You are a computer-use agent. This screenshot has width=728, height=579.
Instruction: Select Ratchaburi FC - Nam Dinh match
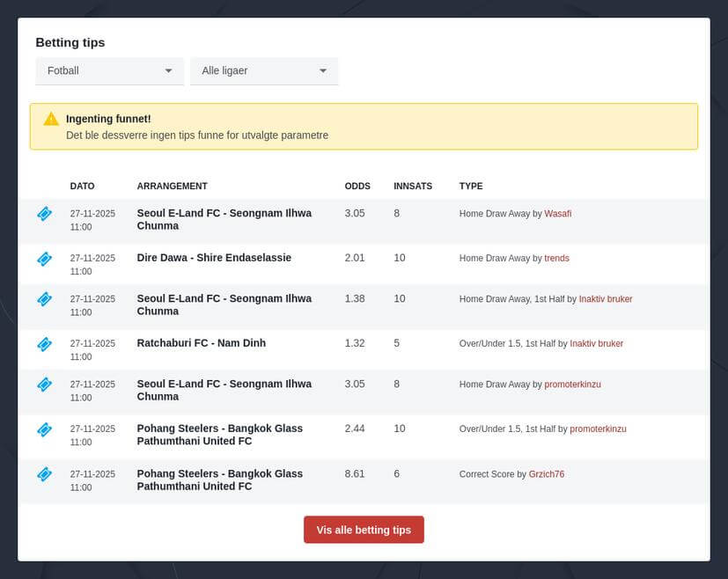click(x=201, y=343)
